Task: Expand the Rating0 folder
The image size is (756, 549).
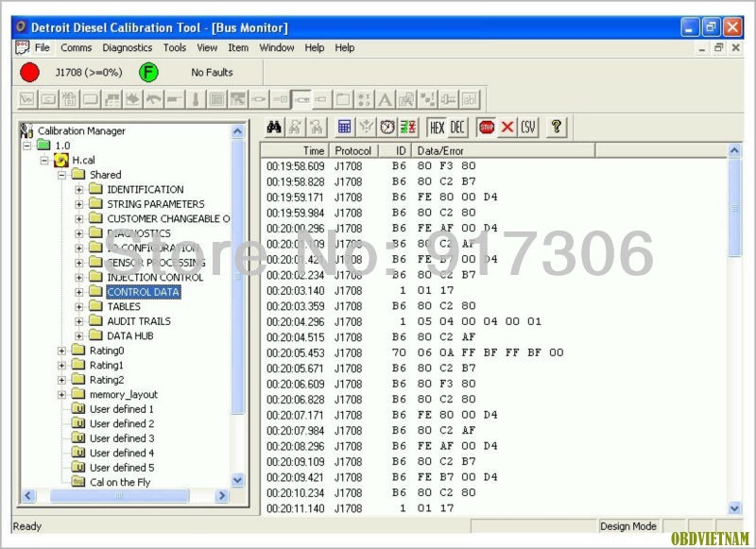Action: pos(61,351)
